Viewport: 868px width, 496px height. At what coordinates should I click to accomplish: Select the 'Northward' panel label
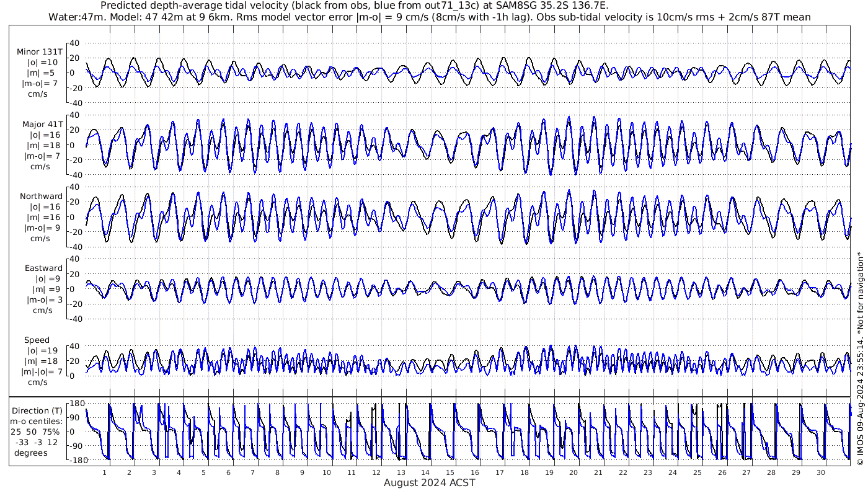[41, 197]
